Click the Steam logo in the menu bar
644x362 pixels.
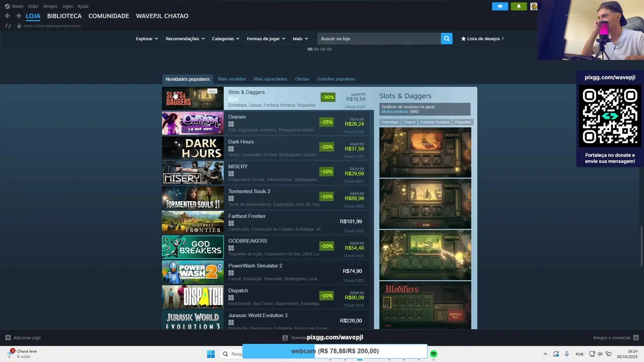7,6
